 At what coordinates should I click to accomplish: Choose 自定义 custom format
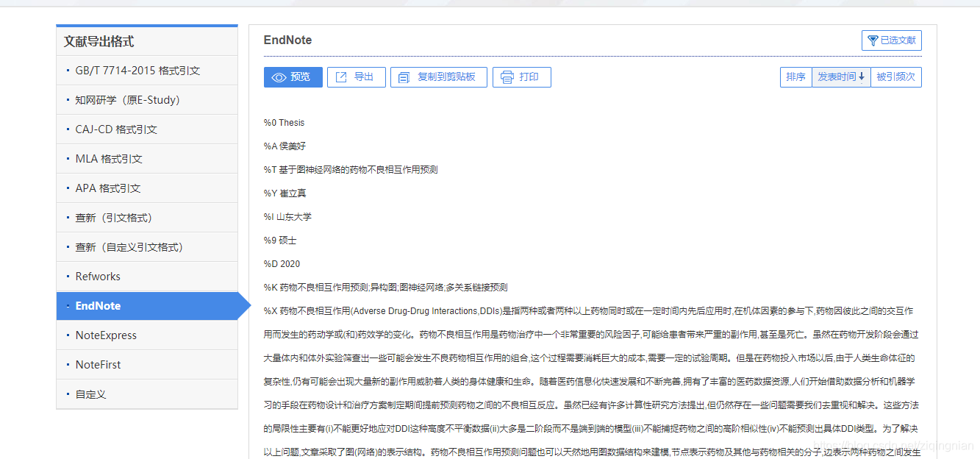click(x=147, y=394)
